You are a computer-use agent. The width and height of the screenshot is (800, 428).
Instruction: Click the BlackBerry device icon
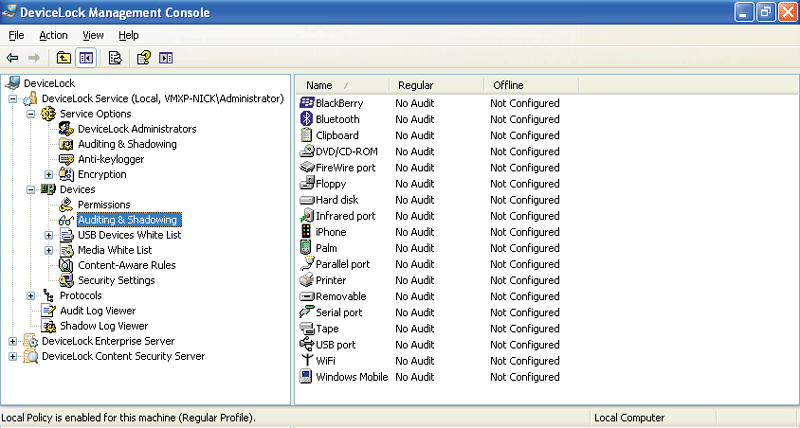pos(306,103)
